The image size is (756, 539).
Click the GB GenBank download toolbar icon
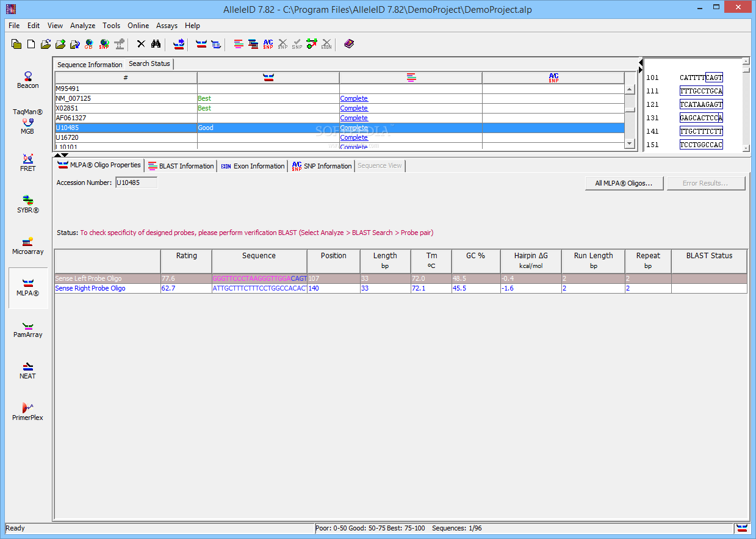click(x=89, y=44)
